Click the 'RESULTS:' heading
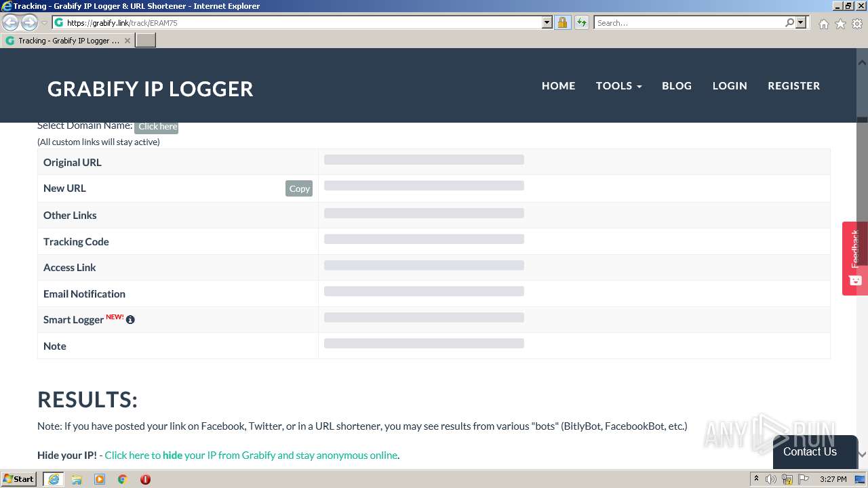The width and height of the screenshot is (868, 488). 87,400
